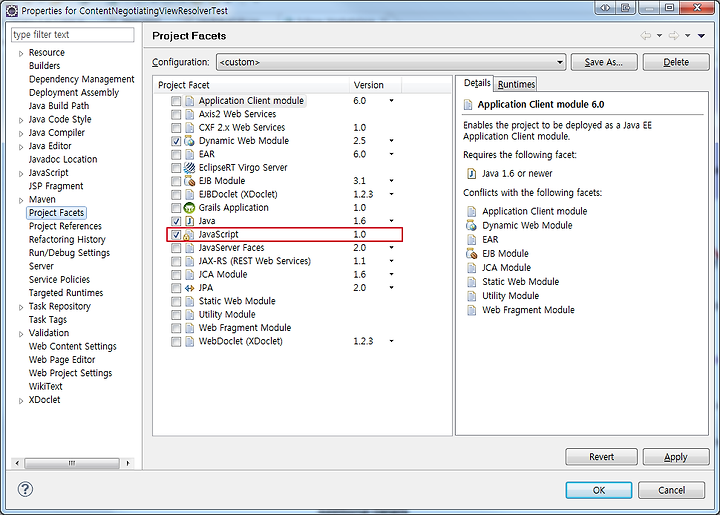Select Targeted Runtimes in sidebar
This screenshot has width=720, height=515.
tap(66, 293)
